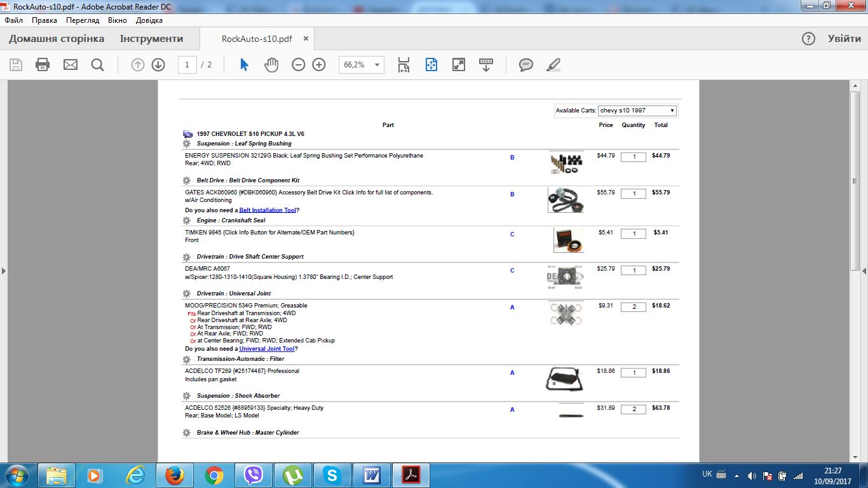Click the fit width scrolling icon

click(403, 65)
